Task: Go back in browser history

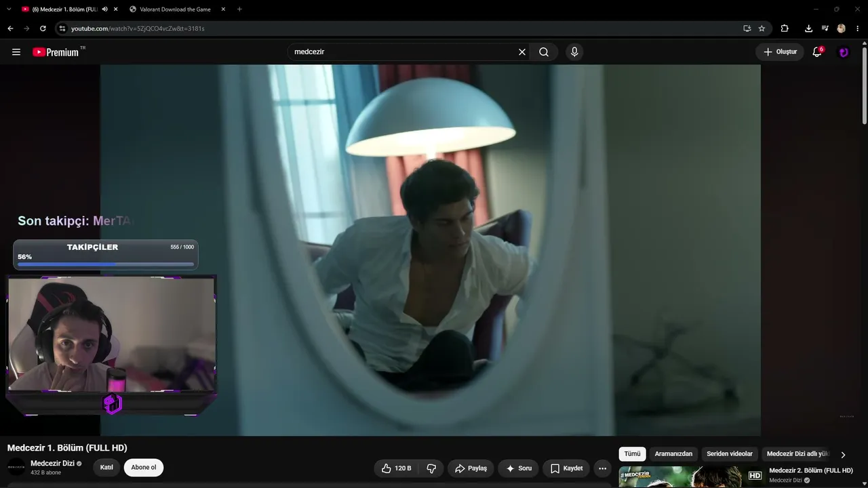Action: 10,28
